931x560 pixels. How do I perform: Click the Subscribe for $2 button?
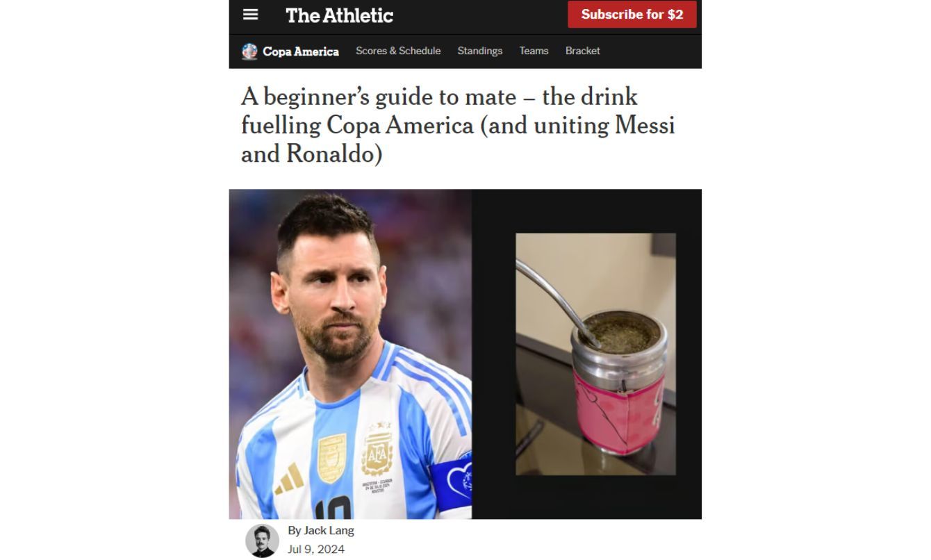click(632, 15)
